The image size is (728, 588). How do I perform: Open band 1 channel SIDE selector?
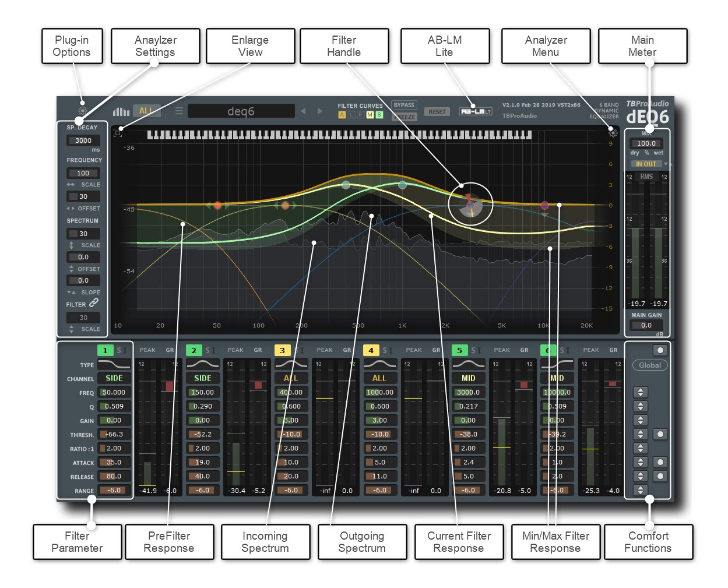point(114,378)
